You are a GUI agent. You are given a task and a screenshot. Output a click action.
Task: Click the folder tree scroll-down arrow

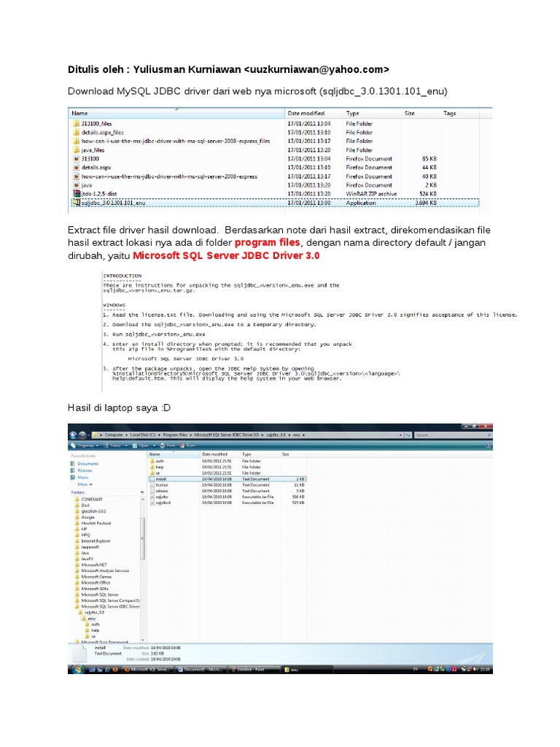point(142,640)
